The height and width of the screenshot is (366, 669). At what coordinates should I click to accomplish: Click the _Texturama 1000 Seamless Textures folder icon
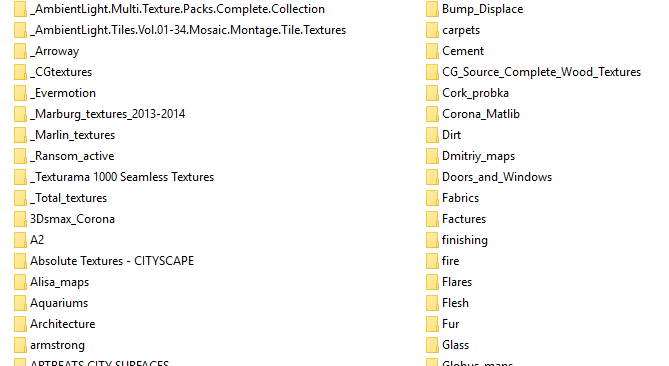pyautogui.click(x=20, y=177)
